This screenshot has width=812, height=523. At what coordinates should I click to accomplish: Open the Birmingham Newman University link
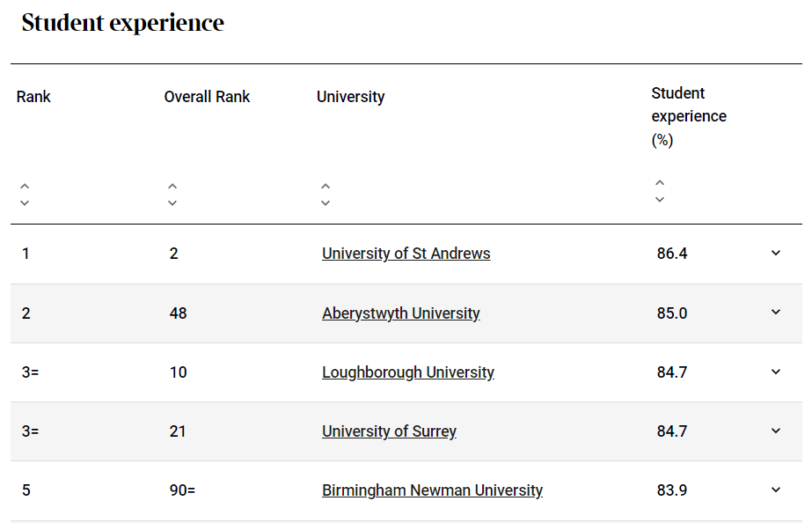(433, 490)
